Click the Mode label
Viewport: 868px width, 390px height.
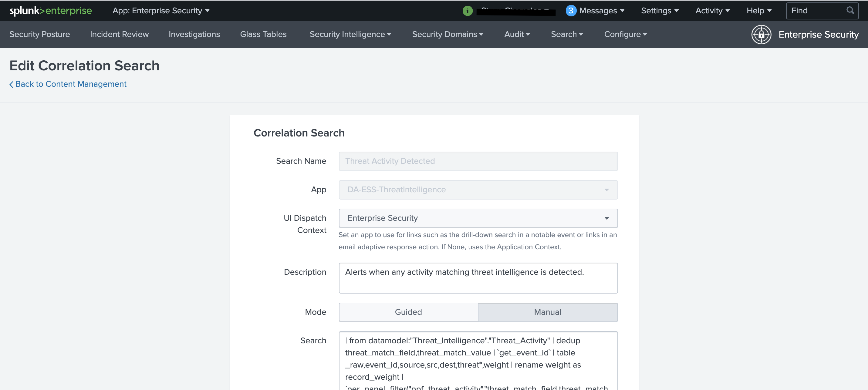point(316,312)
